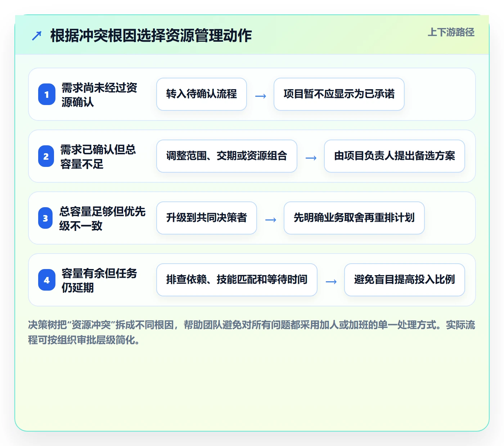The height and width of the screenshot is (446, 504).
Task: Click the 调整范围、交期或资源组合 box
Action: [x=227, y=156]
